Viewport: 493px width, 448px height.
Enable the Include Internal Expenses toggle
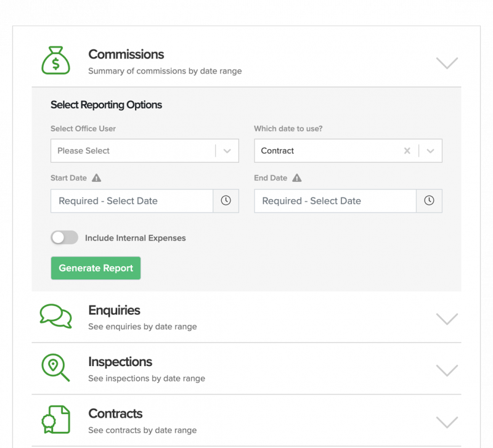pos(64,238)
